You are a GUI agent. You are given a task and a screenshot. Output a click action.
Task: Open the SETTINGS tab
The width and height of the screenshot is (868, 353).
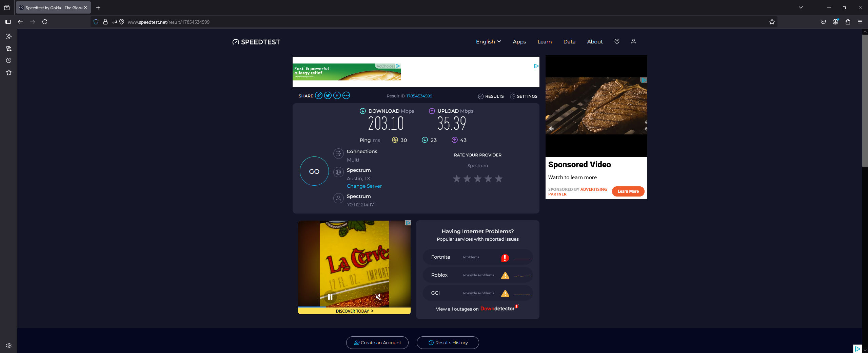click(x=524, y=96)
